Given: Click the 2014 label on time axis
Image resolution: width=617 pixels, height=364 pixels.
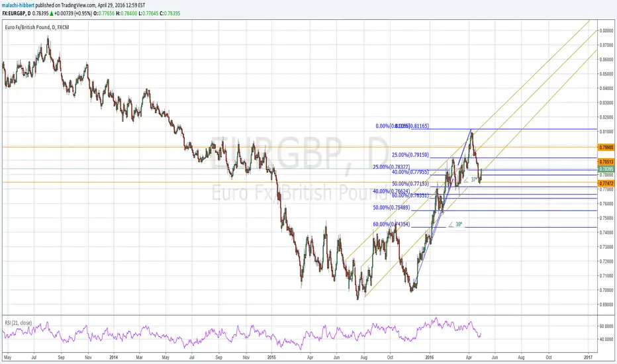Looking at the screenshot, I should [x=114, y=357].
